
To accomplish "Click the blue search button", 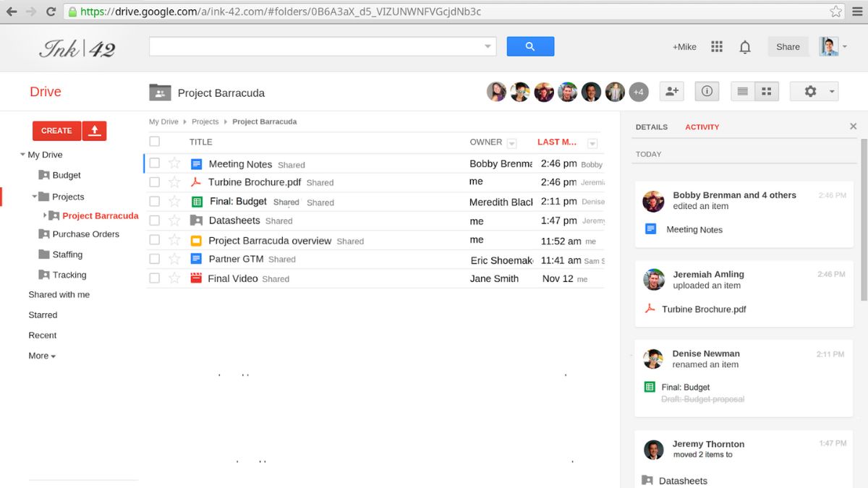I will pyautogui.click(x=530, y=46).
